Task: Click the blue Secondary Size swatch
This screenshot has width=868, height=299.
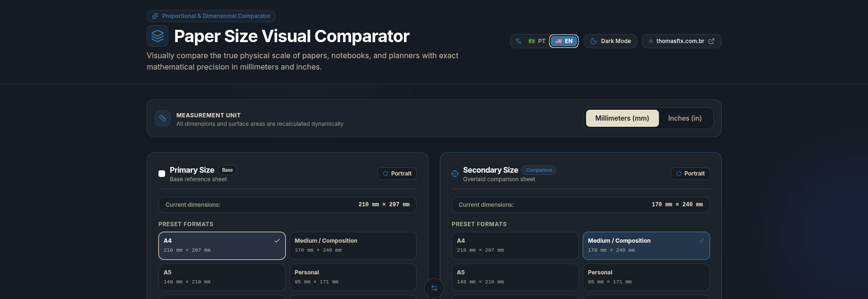Action: click(455, 174)
